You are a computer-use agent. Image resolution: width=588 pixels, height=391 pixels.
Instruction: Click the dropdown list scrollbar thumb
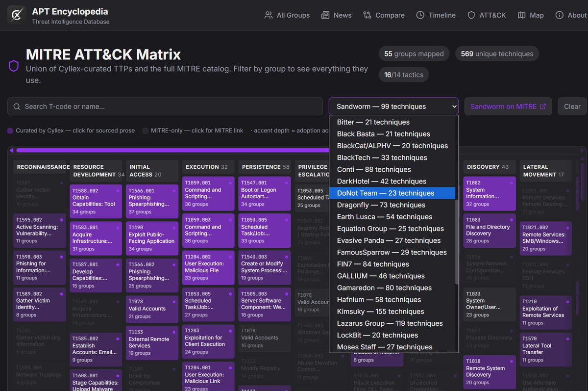point(457,241)
